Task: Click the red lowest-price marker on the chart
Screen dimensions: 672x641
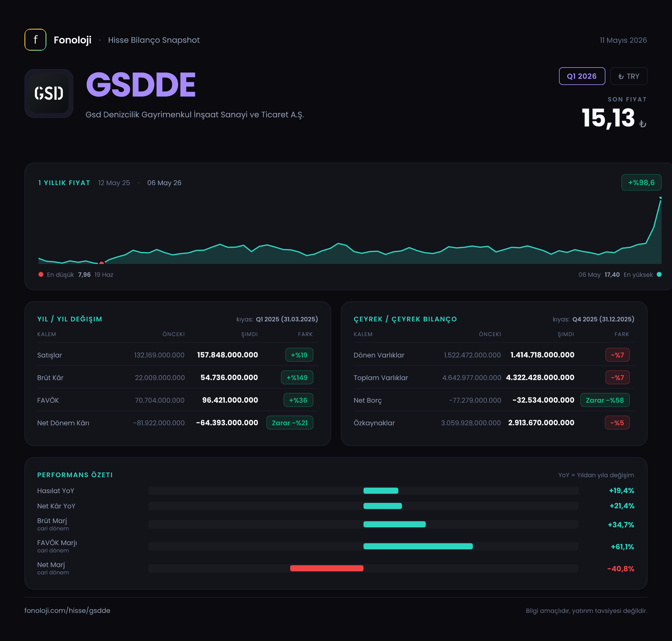Action: (101, 263)
